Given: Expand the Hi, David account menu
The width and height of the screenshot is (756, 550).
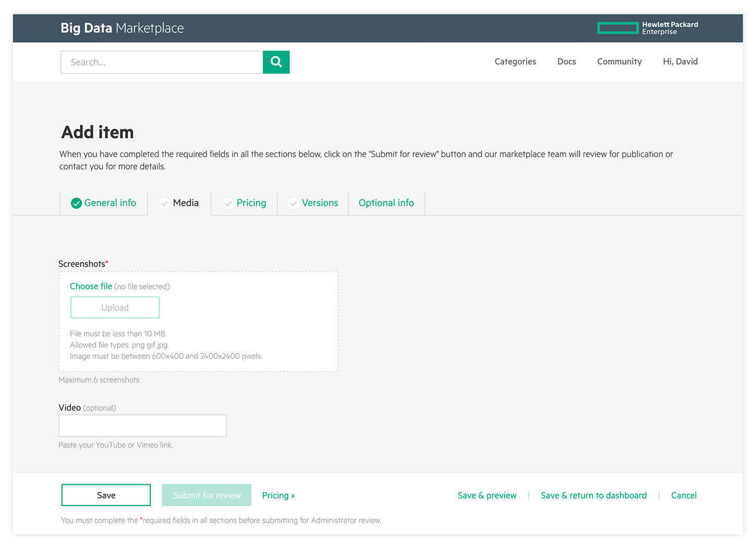Looking at the screenshot, I should [x=680, y=62].
